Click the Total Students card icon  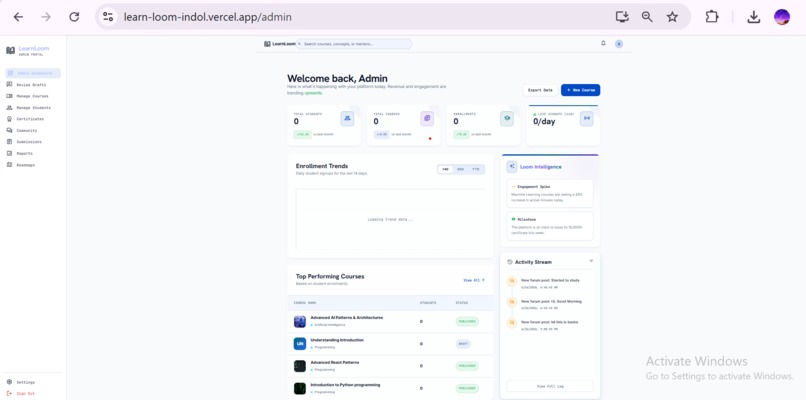coord(347,119)
